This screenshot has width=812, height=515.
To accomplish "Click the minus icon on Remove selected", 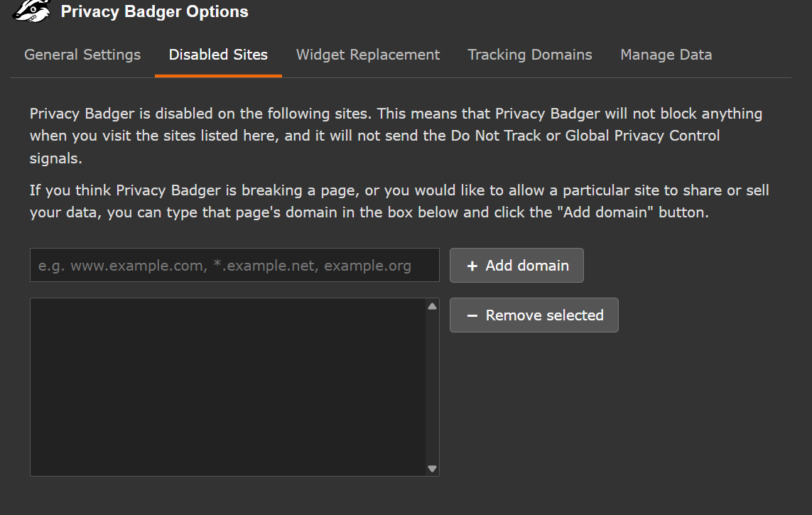I will (472, 315).
